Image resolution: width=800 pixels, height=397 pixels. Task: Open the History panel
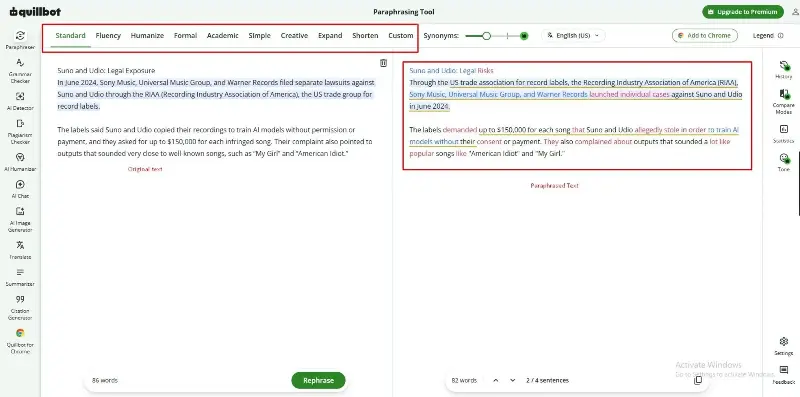pyautogui.click(x=784, y=69)
